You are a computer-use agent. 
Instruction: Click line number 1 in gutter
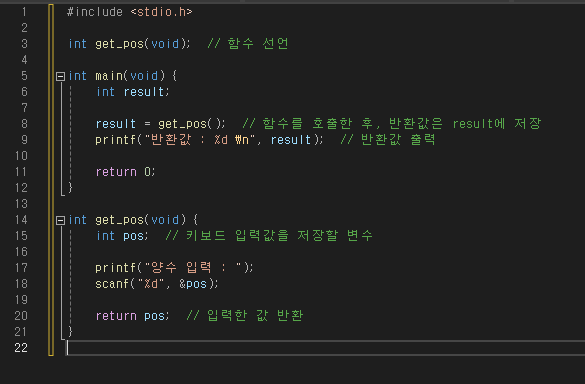click(x=24, y=12)
